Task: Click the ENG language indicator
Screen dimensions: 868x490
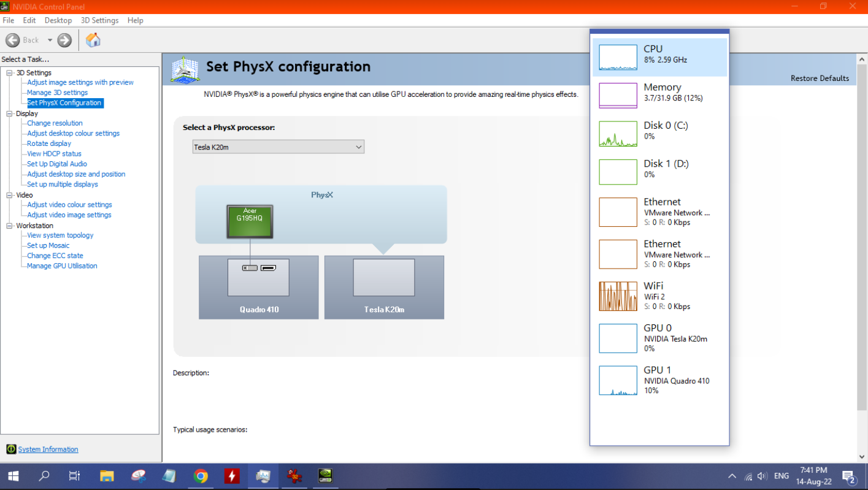Action: click(782, 476)
